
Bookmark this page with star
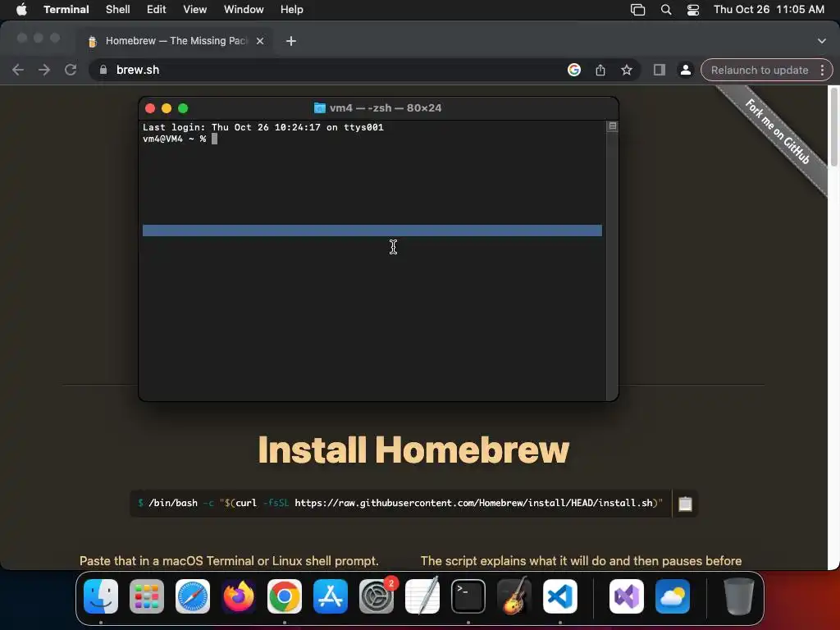626,70
